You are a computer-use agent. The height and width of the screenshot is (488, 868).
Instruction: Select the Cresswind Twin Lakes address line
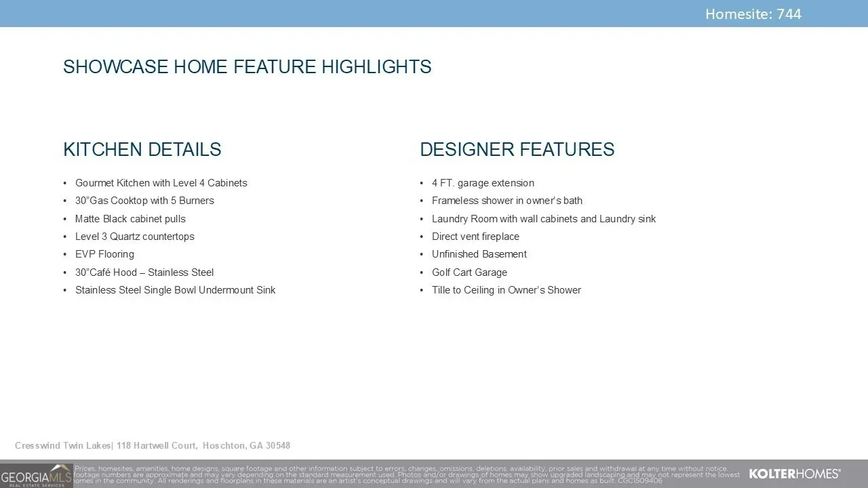(153, 445)
